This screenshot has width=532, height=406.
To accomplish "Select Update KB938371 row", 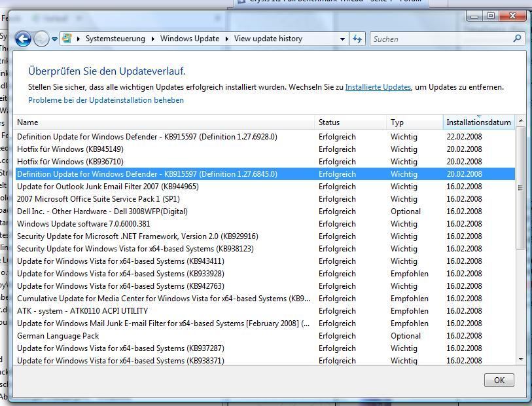I will point(265,360).
